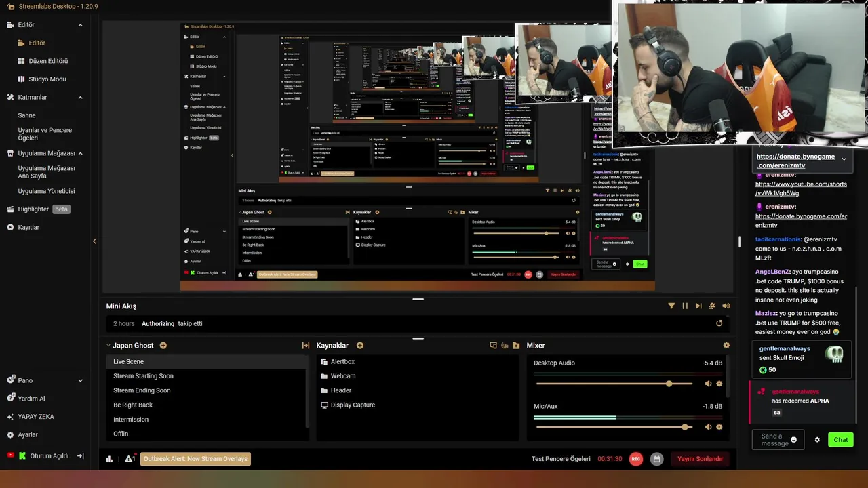Image resolution: width=868 pixels, height=488 pixels.
Task: Collapse the Editör sidebar section
Action: [x=80, y=25]
